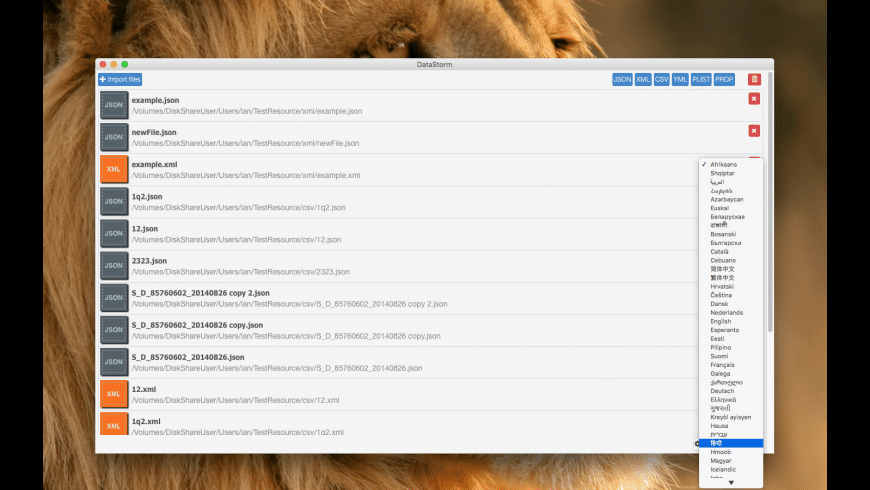This screenshot has width=870, height=490.
Task: Click the JSON icon for S_D_85760602_20140826 copy.json
Action: click(x=114, y=330)
